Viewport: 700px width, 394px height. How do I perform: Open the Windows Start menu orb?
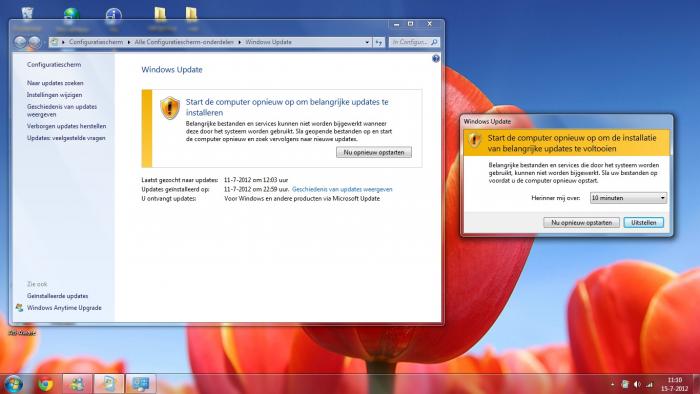pyautogui.click(x=13, y=384)
